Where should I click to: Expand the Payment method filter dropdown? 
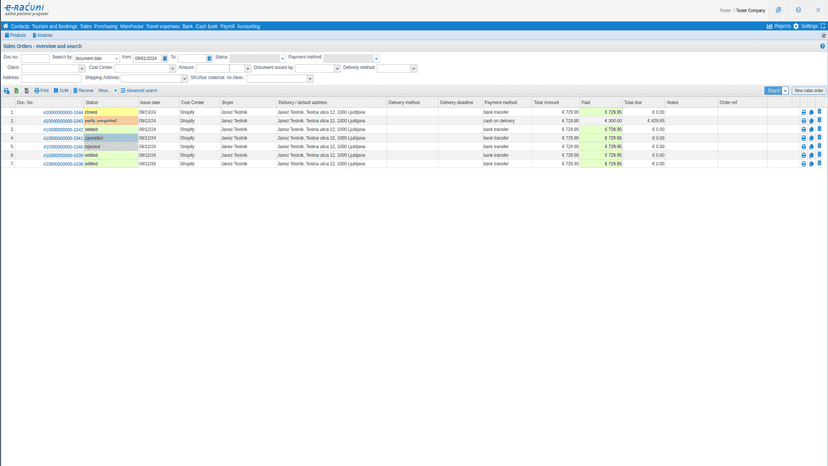pyautogui.click(x=376, y=58)
